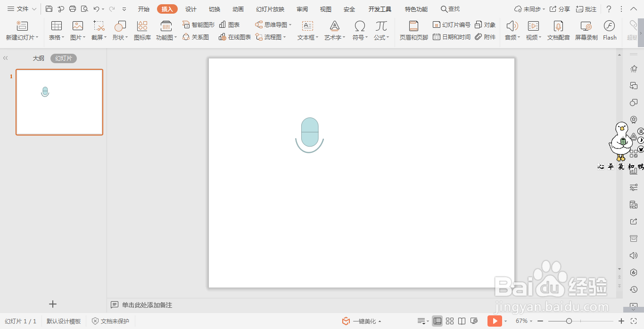Switch to normal view in status bar
The height and width of the screenshot is (329, 644).
438,321
